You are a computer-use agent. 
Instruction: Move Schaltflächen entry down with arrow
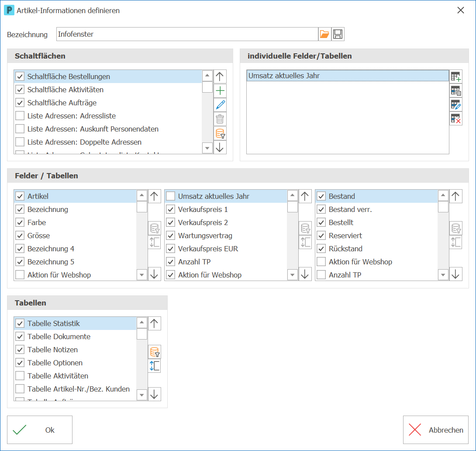220,148
